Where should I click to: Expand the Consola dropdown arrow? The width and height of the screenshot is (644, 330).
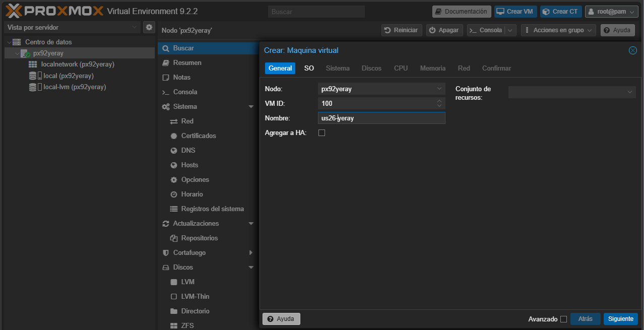pyautogui.click(x=511, y=30)
